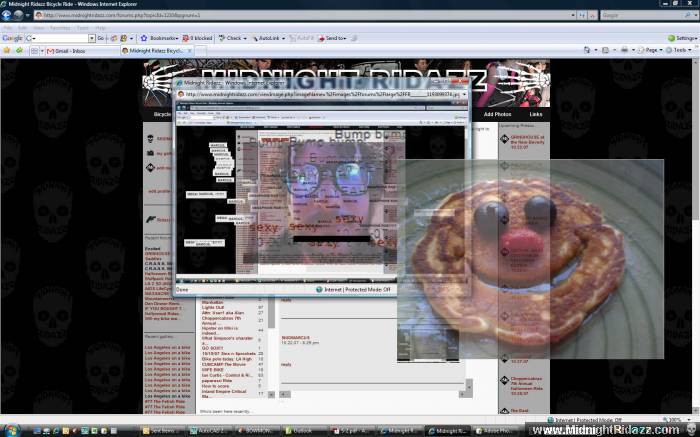Click the Home icon in command bar
Viewport: 700px width, 437px height.
coord(587,50)
